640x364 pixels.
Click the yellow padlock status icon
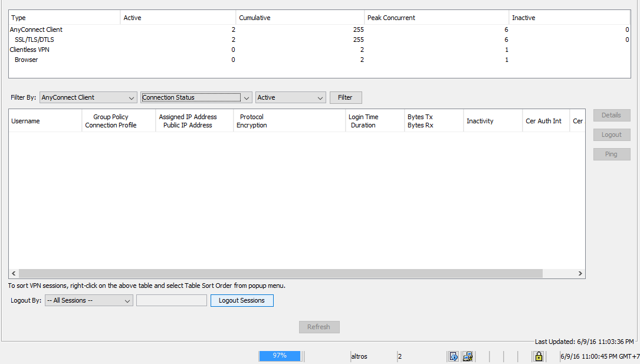[539, 356]
